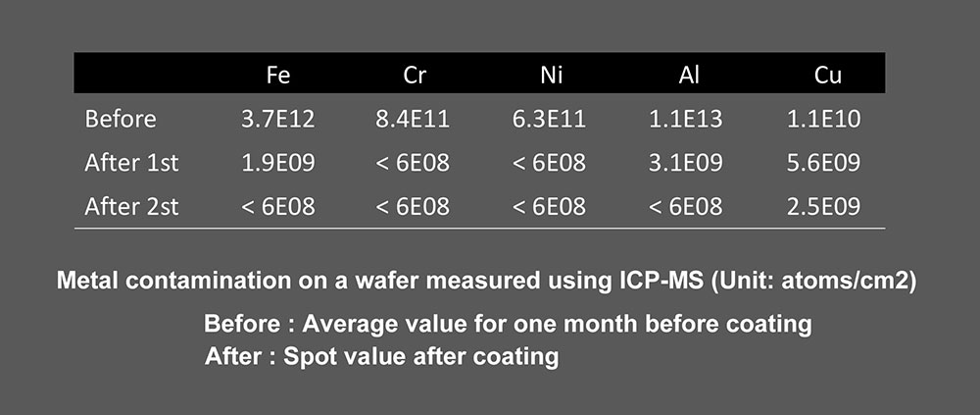Click the Ni column header
This screenshot has height=415, width=980.
pyautogui.click(x=550, y=76)
